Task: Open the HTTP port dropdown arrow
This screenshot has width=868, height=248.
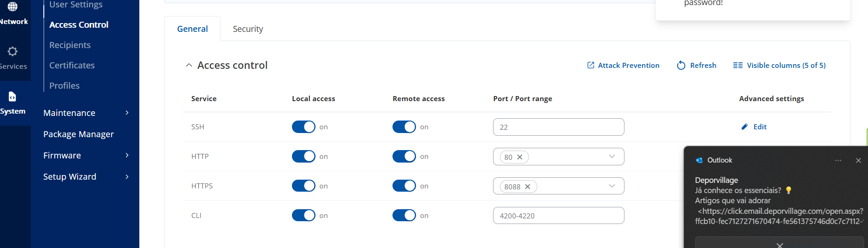Action: 612,157
